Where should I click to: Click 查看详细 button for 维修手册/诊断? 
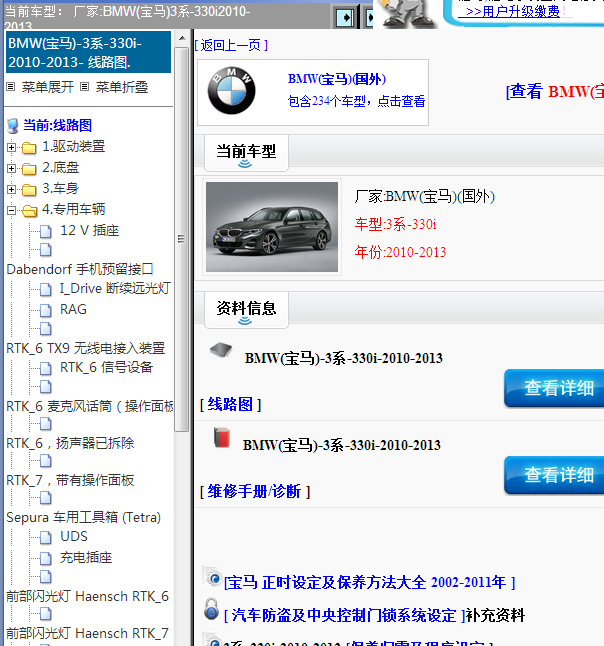pos(554,475)
